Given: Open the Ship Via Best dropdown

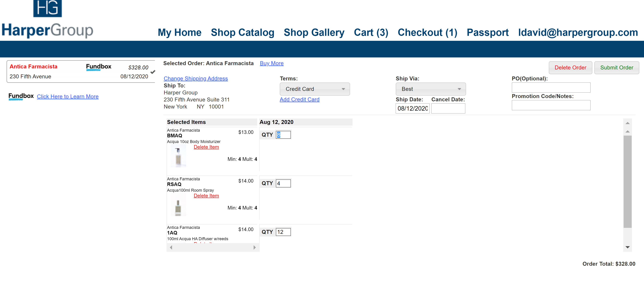Looking at the screenshot, I should (x=430, y=89).
